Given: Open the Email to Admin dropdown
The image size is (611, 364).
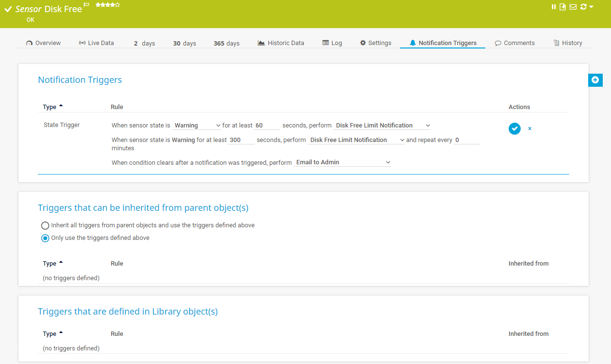Looking at the screenshot, I should pos(343,162).
